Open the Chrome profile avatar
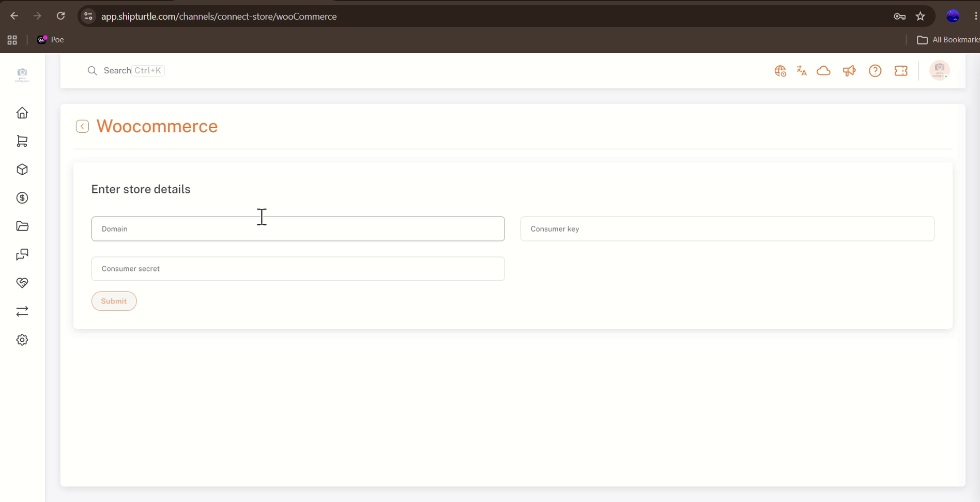 (x=953, y=16)
